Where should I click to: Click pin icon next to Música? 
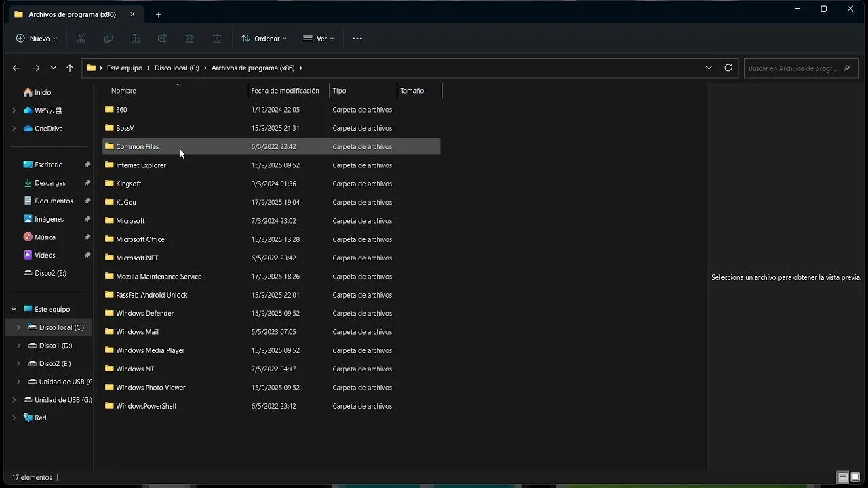coord(87,237)
